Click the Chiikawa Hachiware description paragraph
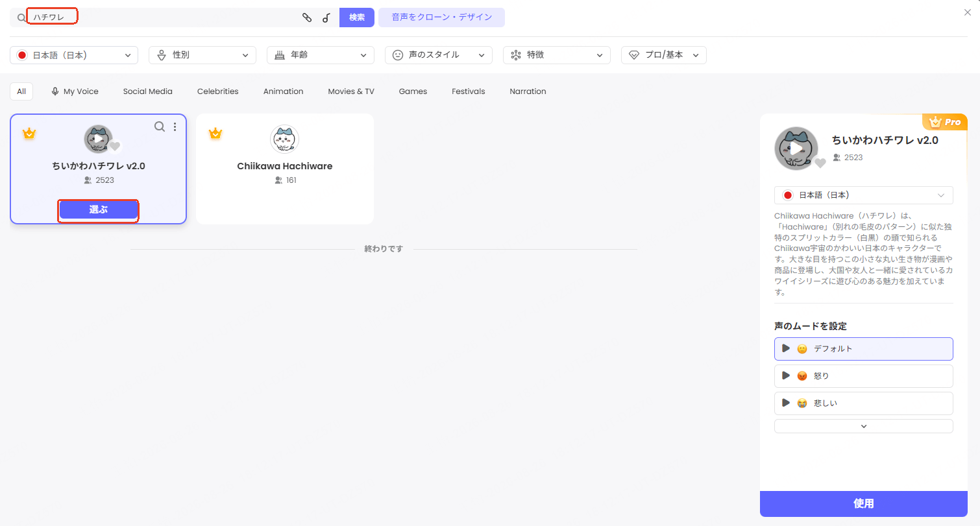 pos(864,254)
